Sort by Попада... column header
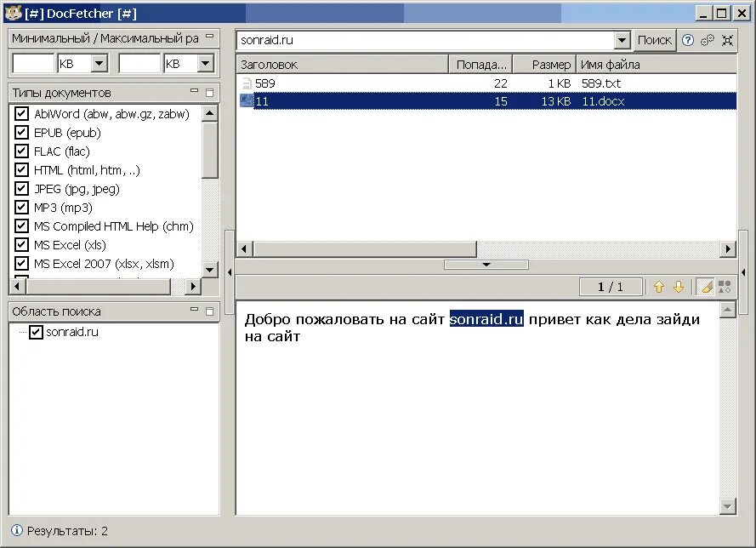The width and height of the screenshot is (756, 548). coord(480,65)
